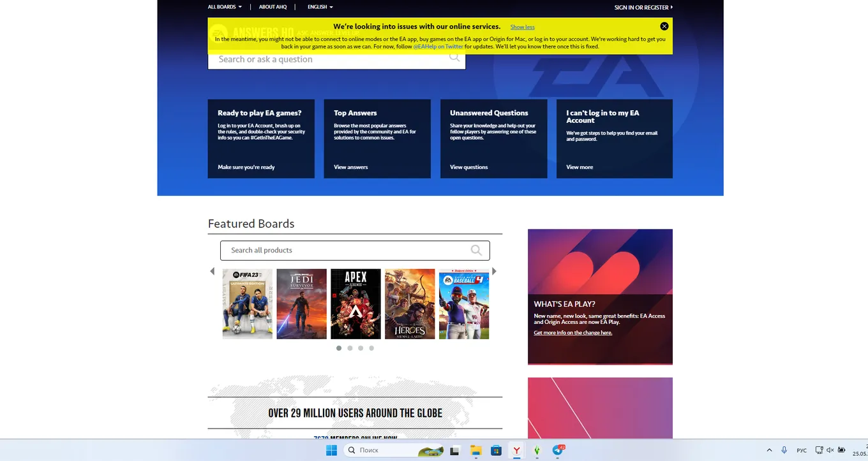Image resolution: width=868 pixels, height=461 pixels.
Task: Click the next arrow of boards carousel
Action: click(x=494, y=271)
